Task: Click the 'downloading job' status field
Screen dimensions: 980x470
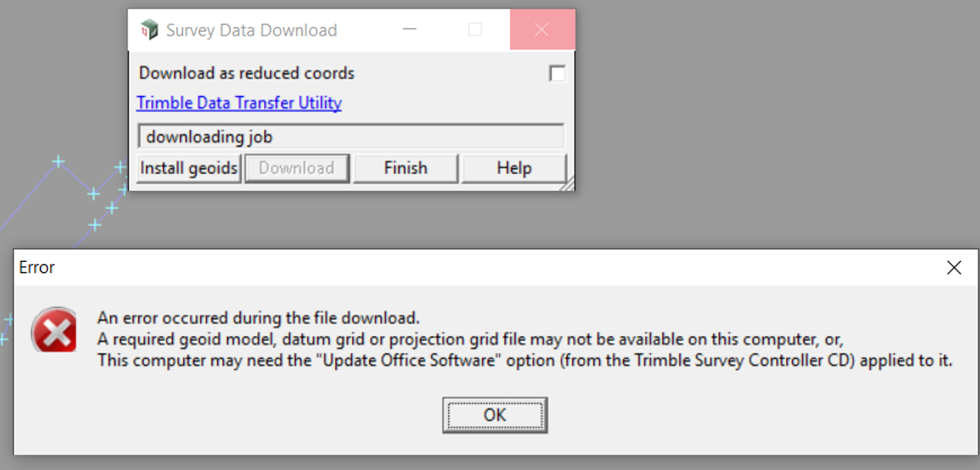Action: (351, 137)
